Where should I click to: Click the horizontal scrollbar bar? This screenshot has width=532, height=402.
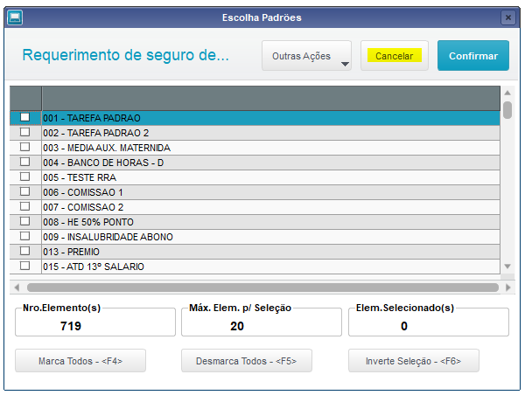[x=263, y=288]
